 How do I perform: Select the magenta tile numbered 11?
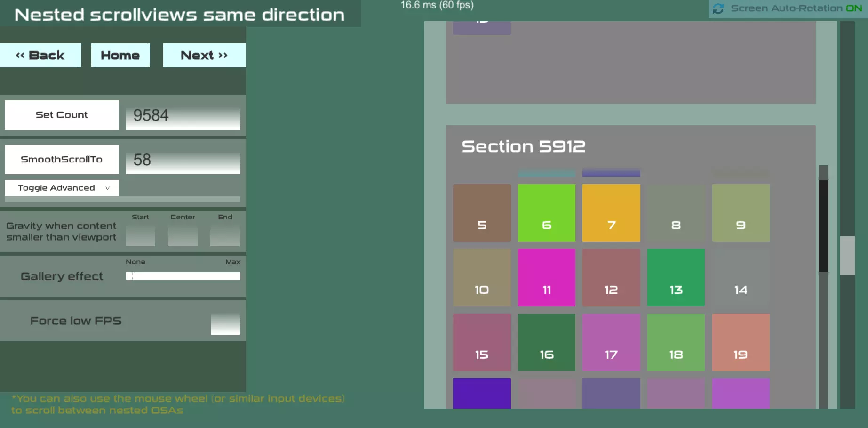(546, 277)
